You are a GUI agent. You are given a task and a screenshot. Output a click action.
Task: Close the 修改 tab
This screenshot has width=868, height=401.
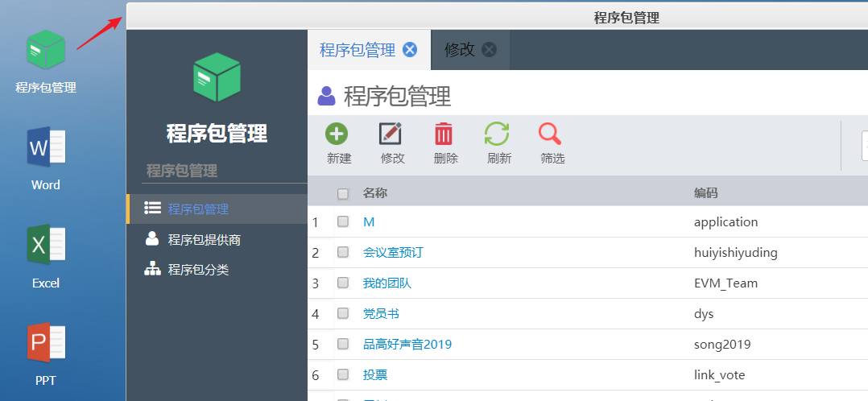coord(490,50)
